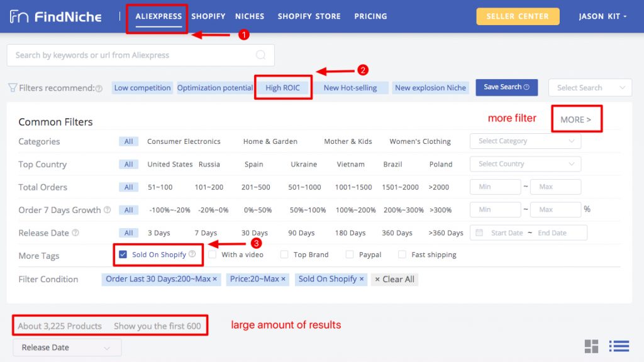Click the Order Growth Max field
Image resolution: width=644 pixels, height=362 pixels.
tap(555, 210)
